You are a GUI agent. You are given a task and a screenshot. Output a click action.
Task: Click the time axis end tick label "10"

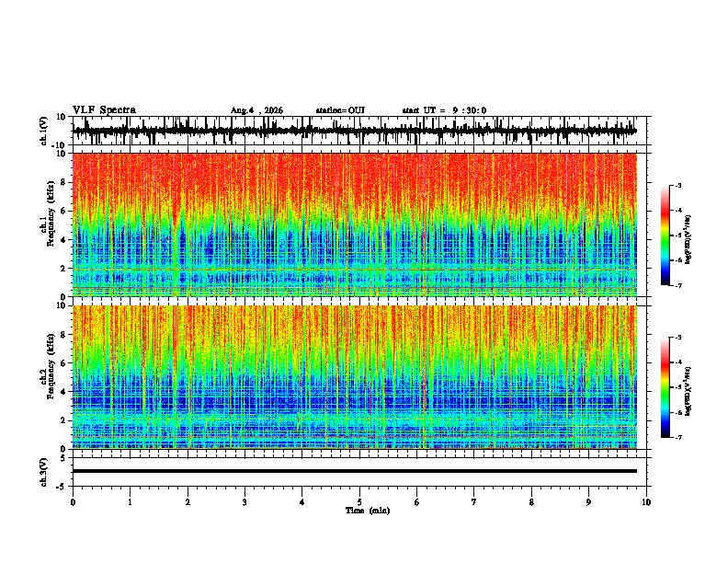[646, 502]
